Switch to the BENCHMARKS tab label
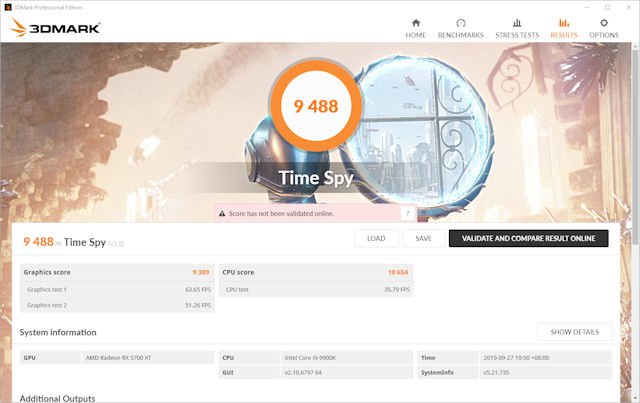Image resolution: width=640 pixels, height=403 pixels. point(461,35)
